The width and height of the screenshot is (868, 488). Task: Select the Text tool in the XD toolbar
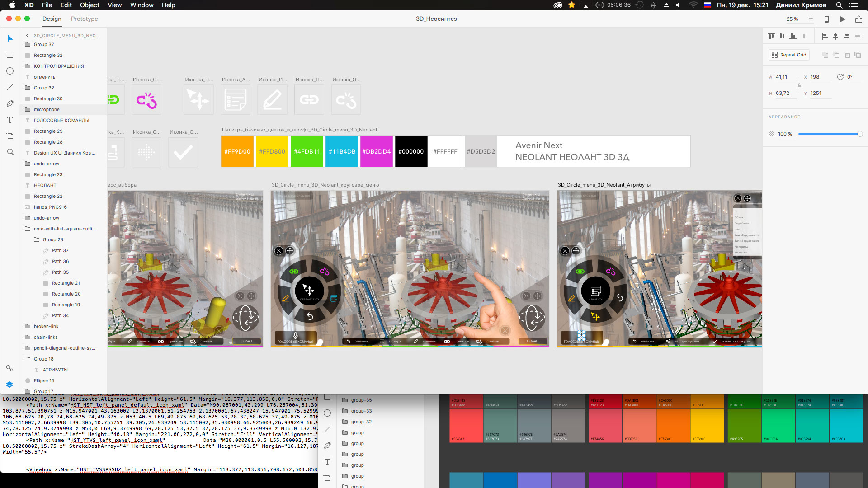tap(10, 120)
